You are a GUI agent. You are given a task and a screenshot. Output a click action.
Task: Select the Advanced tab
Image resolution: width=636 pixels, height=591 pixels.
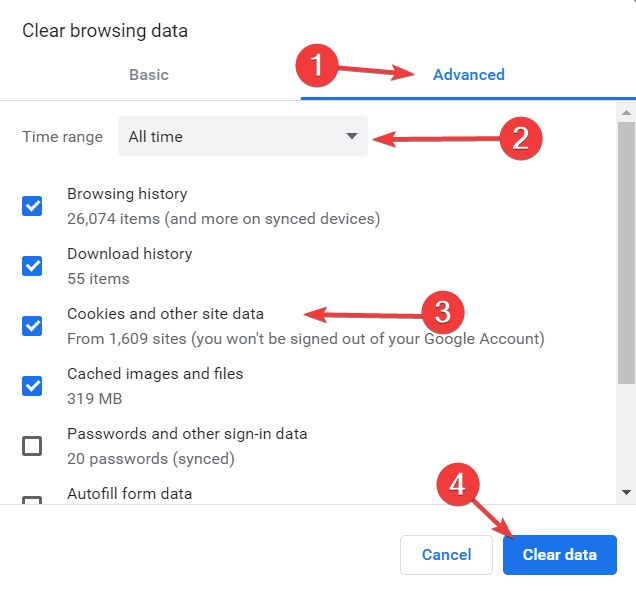468,75
